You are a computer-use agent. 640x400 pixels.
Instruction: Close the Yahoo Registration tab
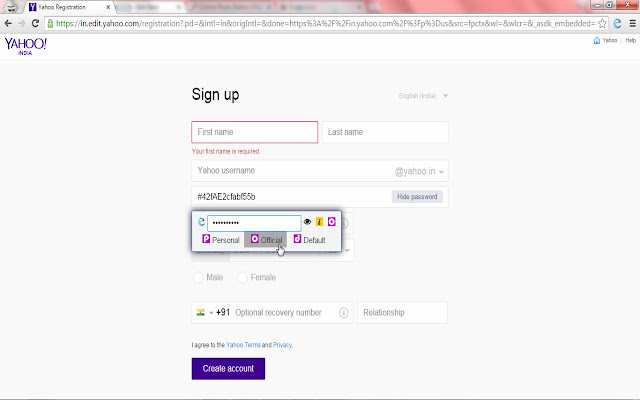coord(108,7)
